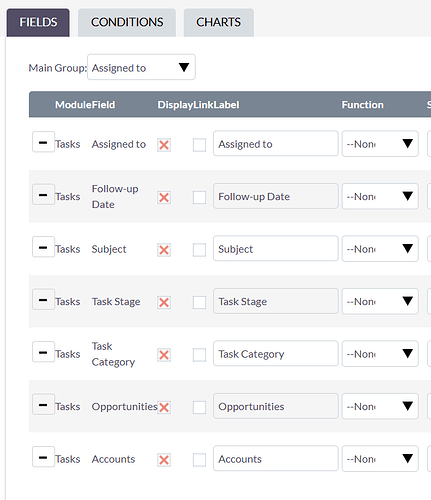This screenshot has width=431, height=500.
Task: Edit the Opportunities label text field
Action: tap(276, 406)
